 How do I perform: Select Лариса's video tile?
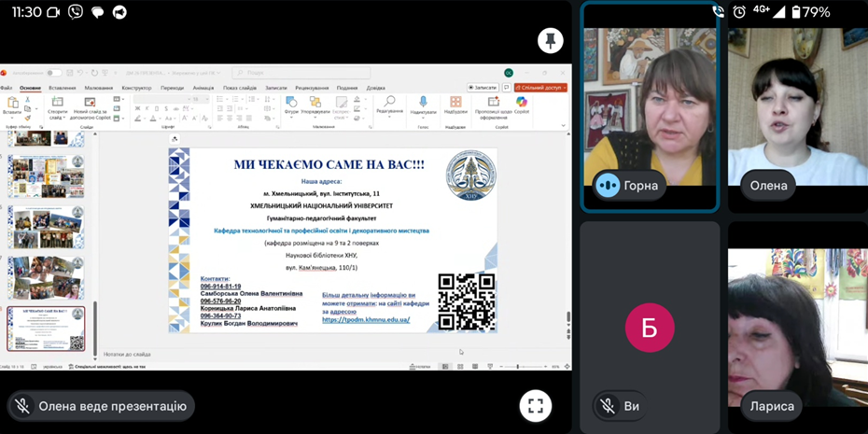point(797,327)
